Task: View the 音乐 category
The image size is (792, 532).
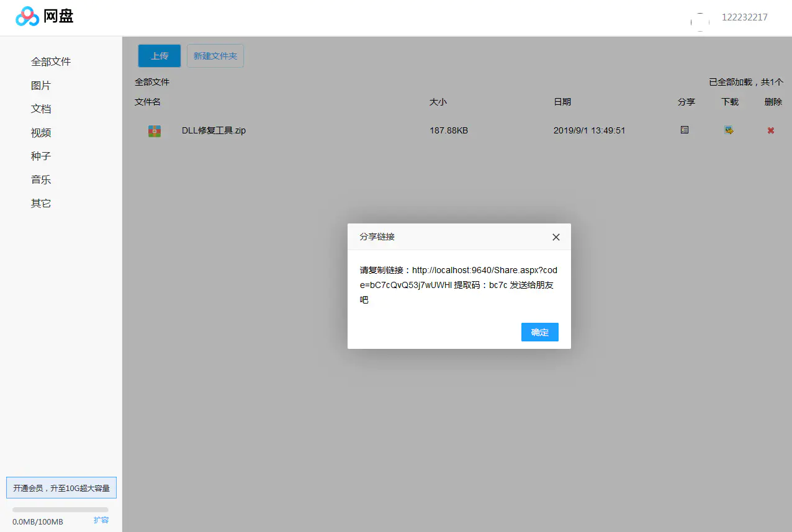Action: 41,179
